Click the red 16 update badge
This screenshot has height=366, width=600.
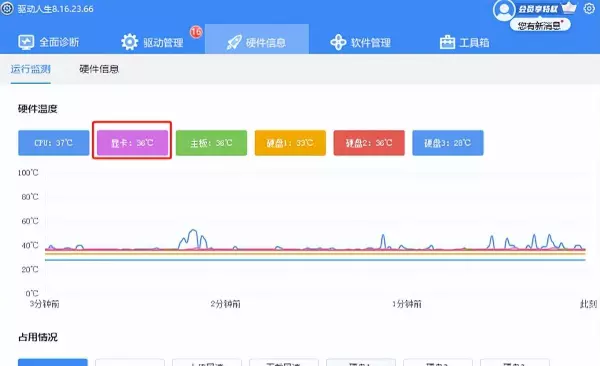pyautogui.click(x=196, y=32)
